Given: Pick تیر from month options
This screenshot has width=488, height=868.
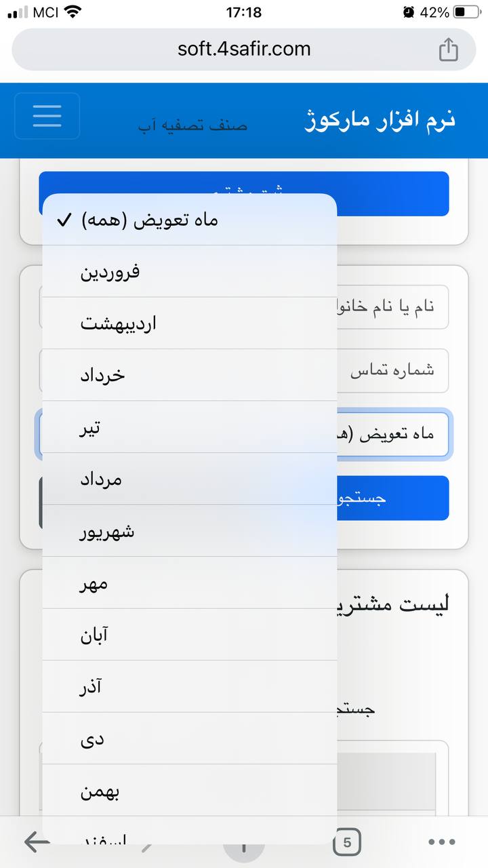Looking at the screenshot, I should [x=190, y=427].
